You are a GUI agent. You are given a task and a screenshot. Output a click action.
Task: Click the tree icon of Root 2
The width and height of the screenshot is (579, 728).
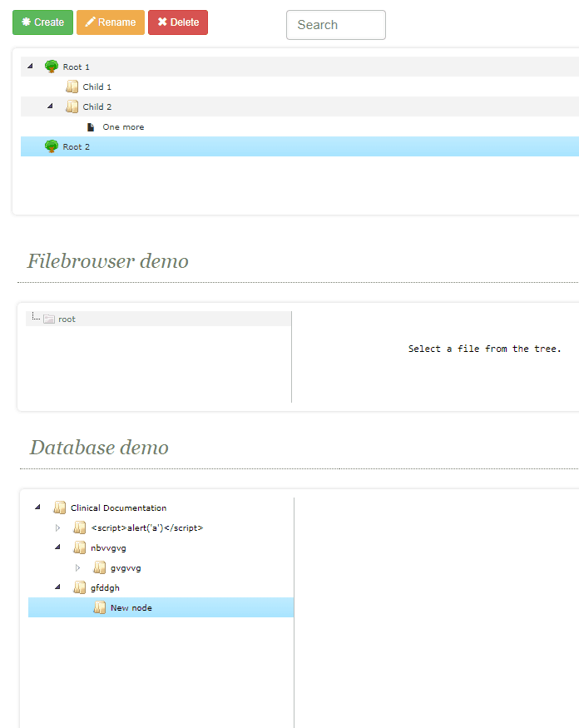click(x=51, y=146)
